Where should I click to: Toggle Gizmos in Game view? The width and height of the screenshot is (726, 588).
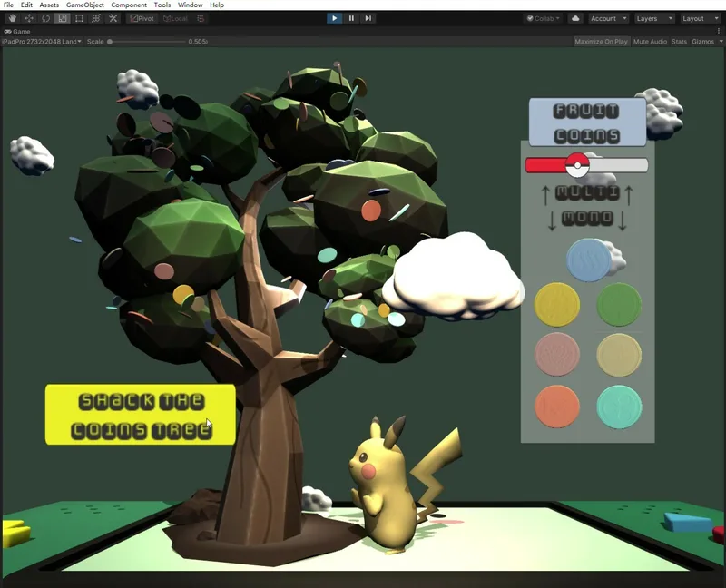pos(702,41)
